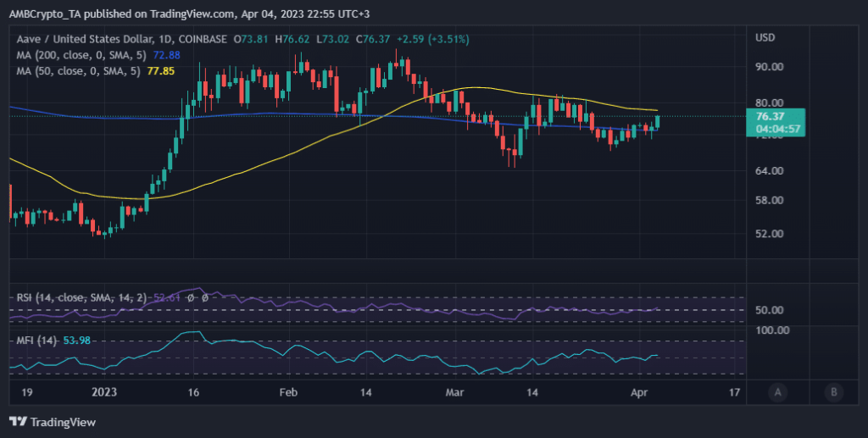The image size is (868, 438).
Task: Click the Feb label on time axis
Action: click(x=289, y=392)
